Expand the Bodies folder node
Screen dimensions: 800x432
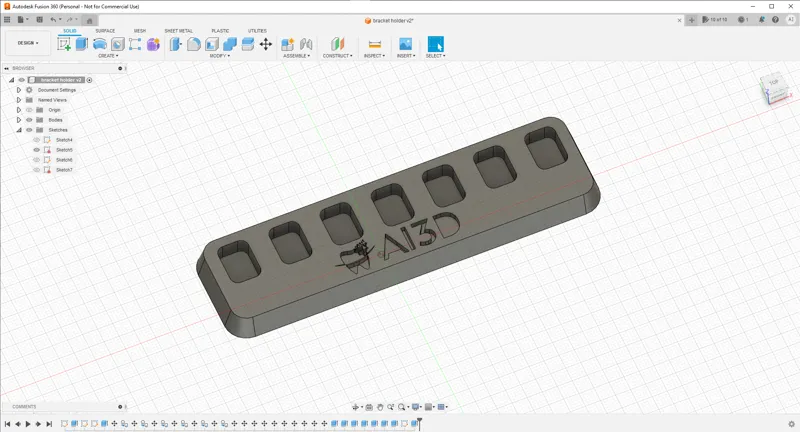(19, 120)
